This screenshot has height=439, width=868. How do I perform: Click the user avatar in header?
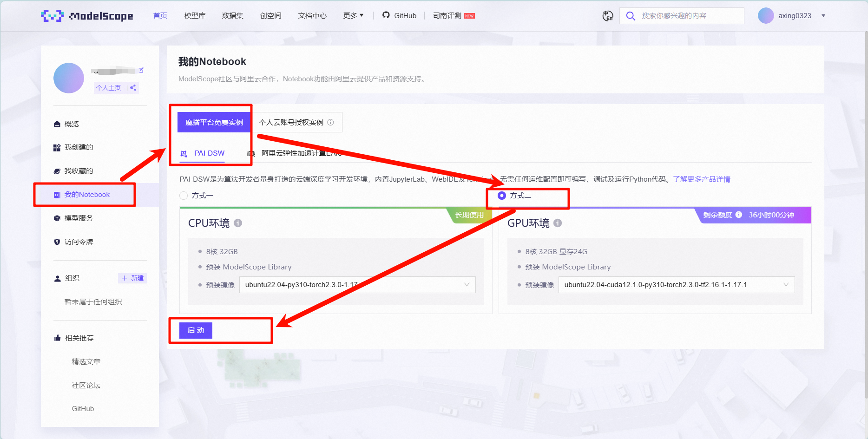coord(766,16)
